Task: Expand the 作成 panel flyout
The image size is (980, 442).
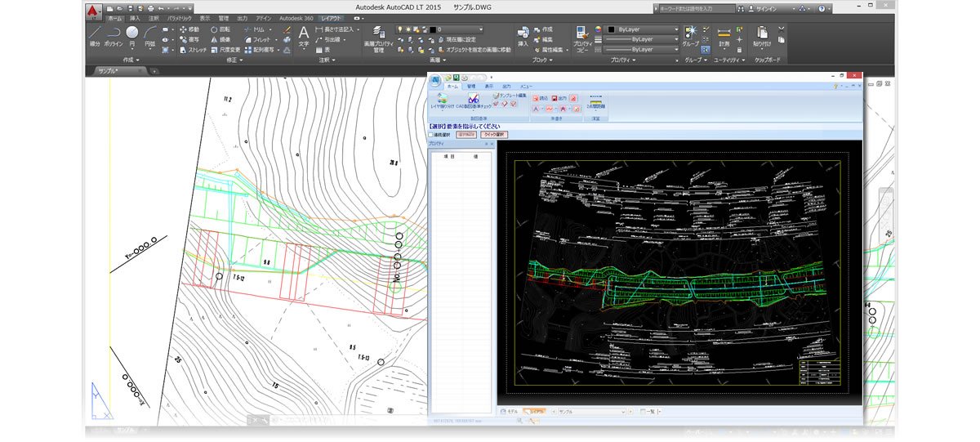Action: pyautogui.click(x=131, y=60)
